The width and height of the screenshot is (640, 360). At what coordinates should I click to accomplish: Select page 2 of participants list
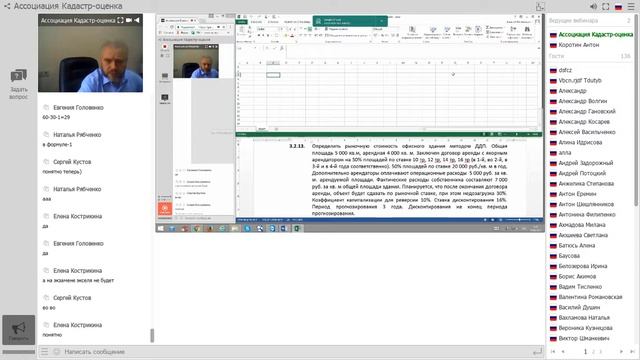pyautogui.click(x=593, y=351)
